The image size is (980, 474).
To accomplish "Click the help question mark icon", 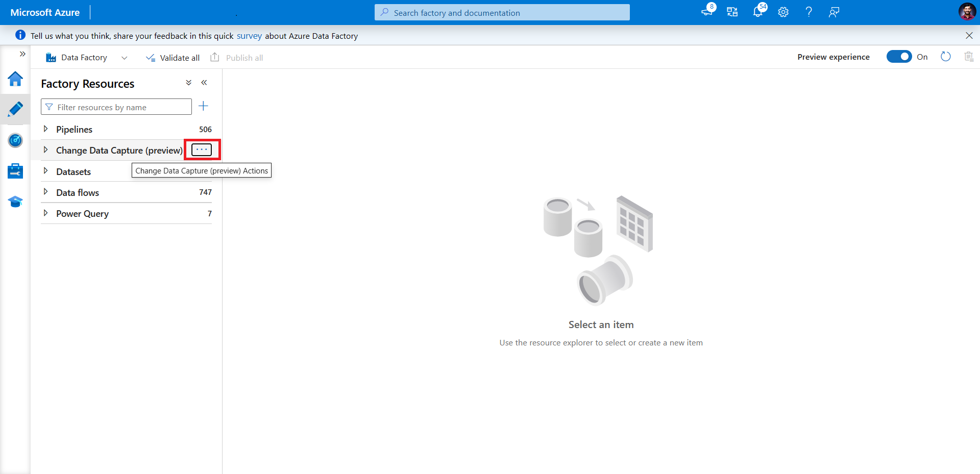I will 808,12.
